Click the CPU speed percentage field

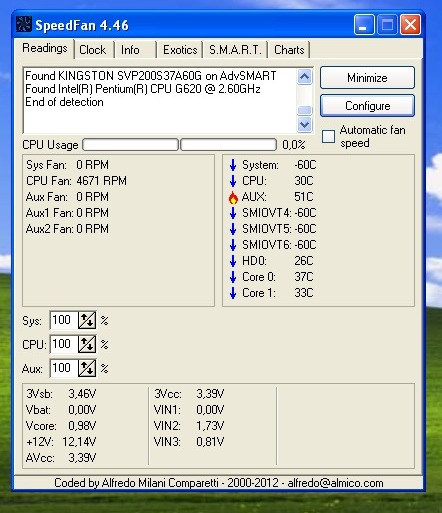[64, 344]
